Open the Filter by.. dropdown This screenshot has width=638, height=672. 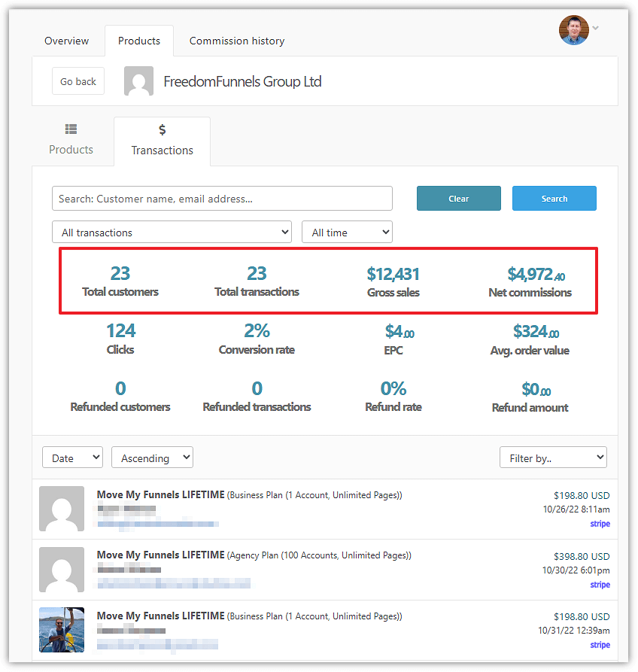(553, 457)
